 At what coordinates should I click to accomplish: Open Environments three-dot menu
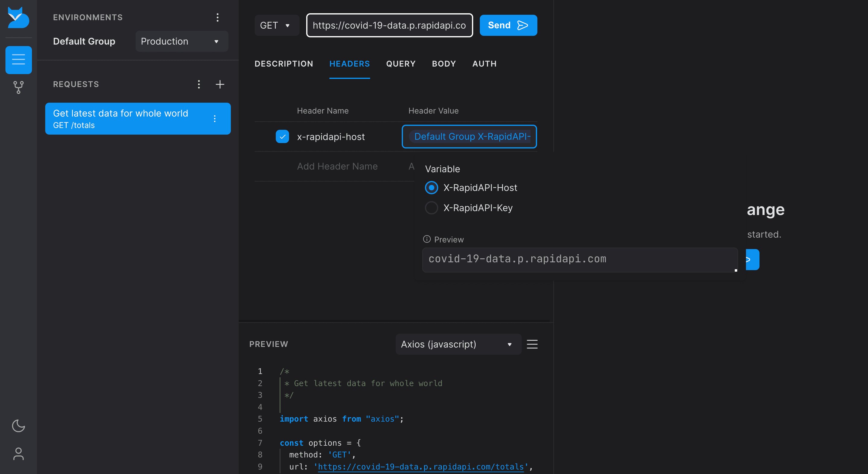pyautogui.click(x=218, y=17)
